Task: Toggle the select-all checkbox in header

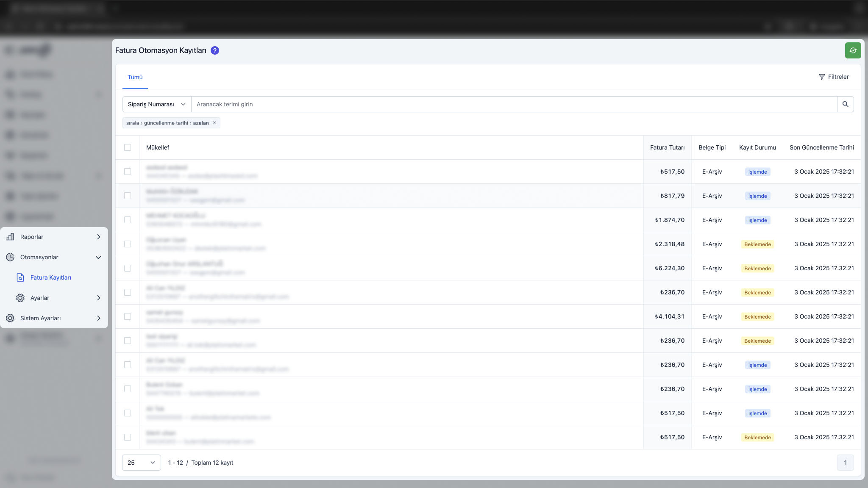Action: [128, 147]
